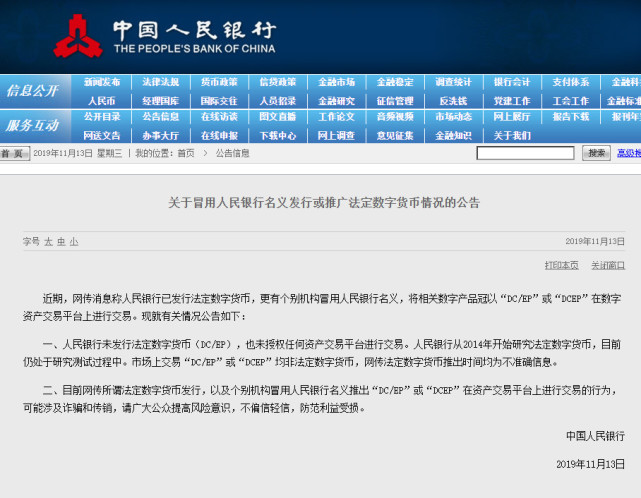This screenshot has width=641, height=498.
Task: Click the 中国人民银行 signature text
Action: [595, 436]
